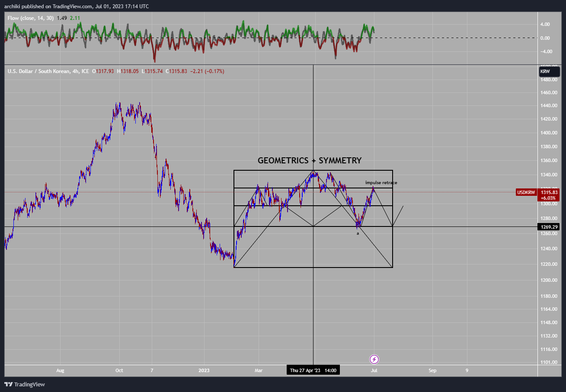This screenshot has height=392, width=566.
Task: Click the KRW currency badge
Action: coord(550,72)
